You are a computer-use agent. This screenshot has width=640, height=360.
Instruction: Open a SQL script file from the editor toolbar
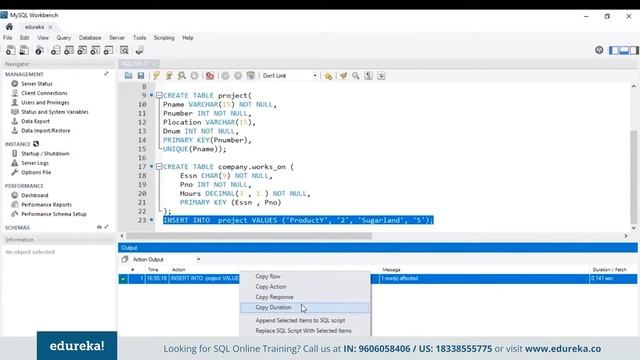click(x=128, y=76)
